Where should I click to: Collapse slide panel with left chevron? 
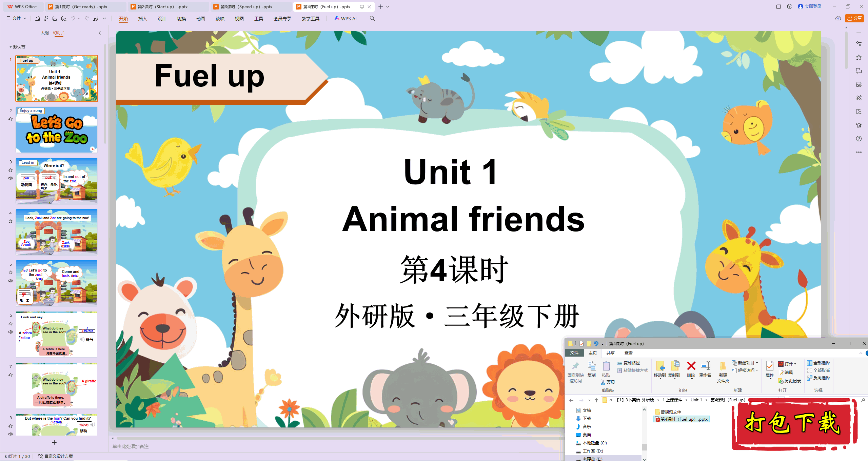pos(100,33)
